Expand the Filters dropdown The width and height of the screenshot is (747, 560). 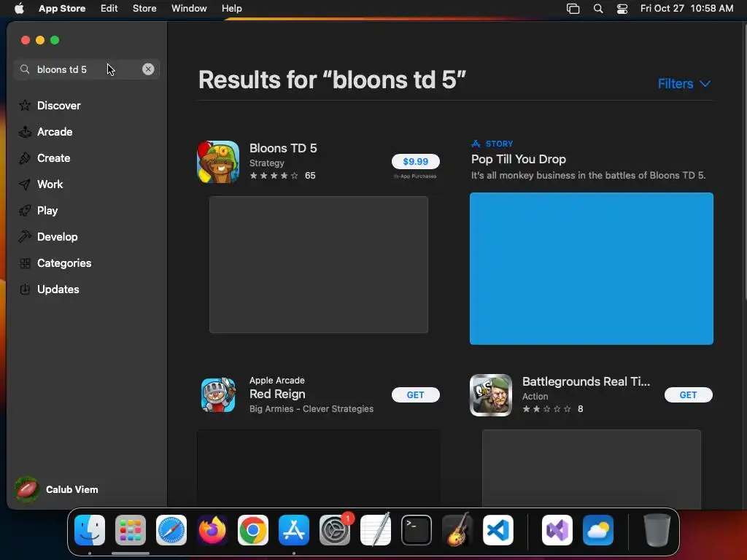(x=684, y=84)
